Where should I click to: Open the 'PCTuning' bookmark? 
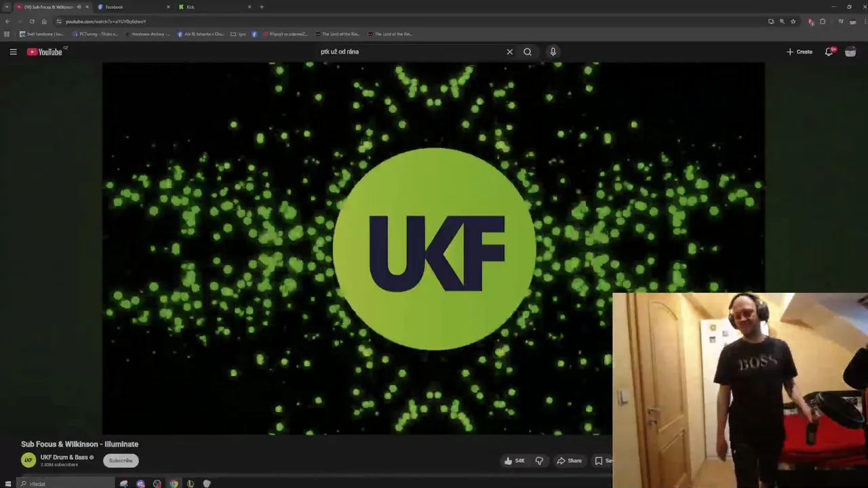tap(96, 34)
